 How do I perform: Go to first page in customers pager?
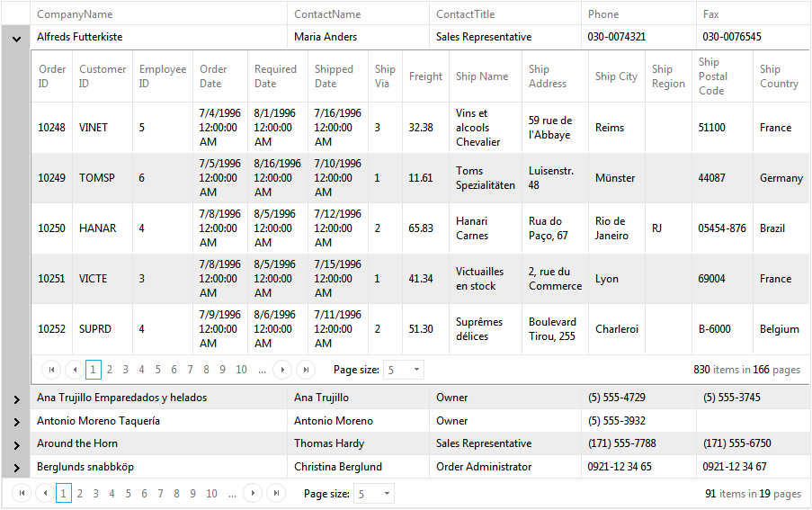[x=22, y=494]
